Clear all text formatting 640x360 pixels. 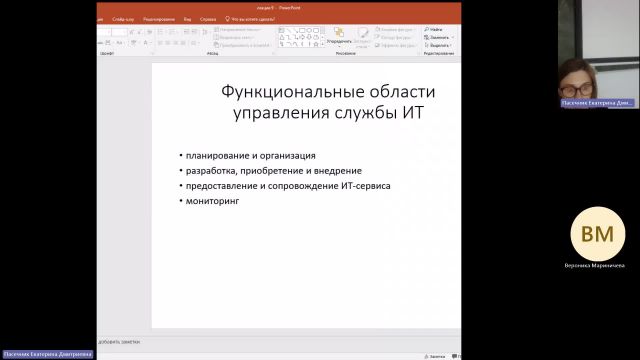150,32
